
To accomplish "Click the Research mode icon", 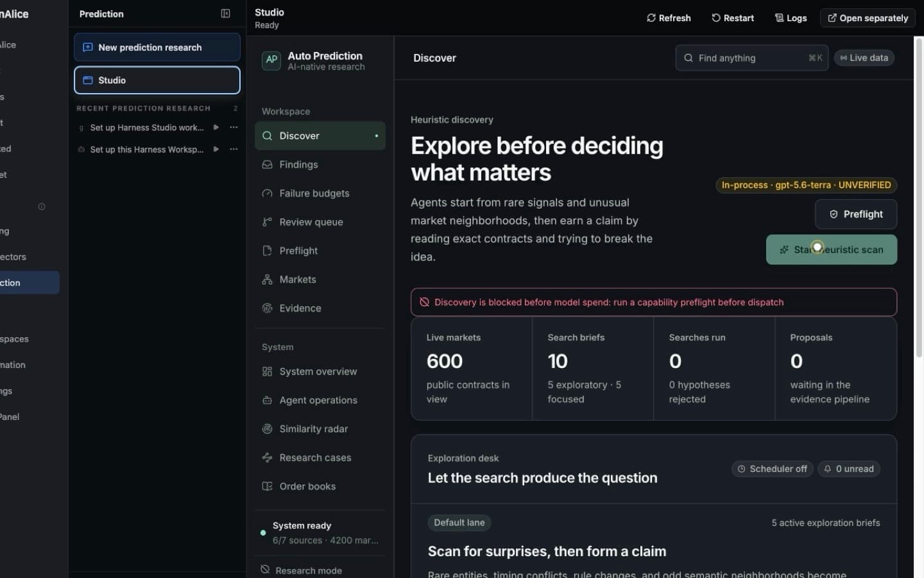I will pos(265,570).
